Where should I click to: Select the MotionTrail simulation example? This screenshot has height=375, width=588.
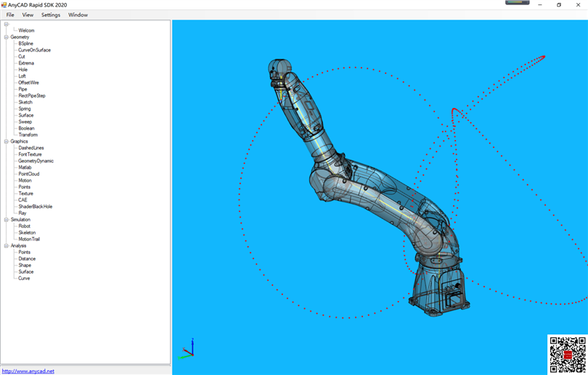coord(29,239)
